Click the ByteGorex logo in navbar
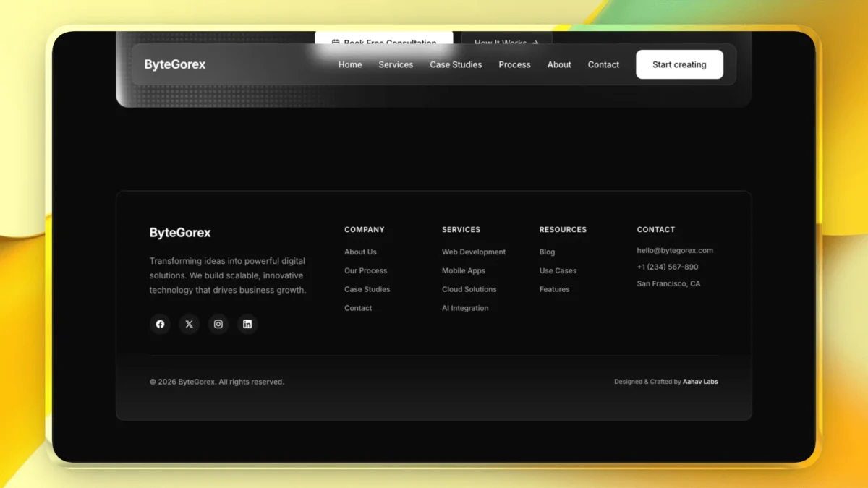The height and width of the screenshot is (488, 868). [x=175, y=64]
